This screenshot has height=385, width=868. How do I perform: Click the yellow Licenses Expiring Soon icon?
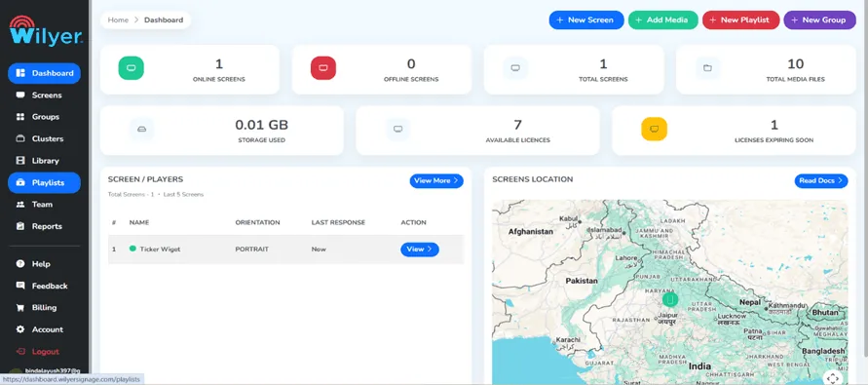click(655, 129)
